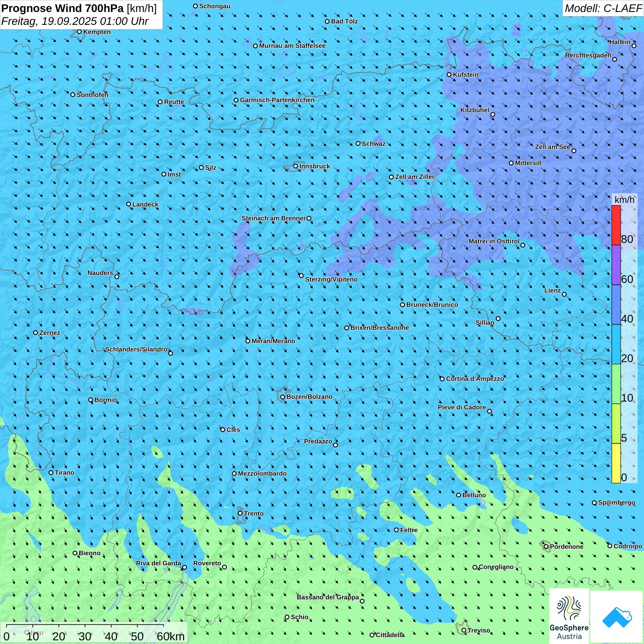Click the Bozen/Bolzano city marker
Image resolution: width=644 pixels, height=644 pixels.
tap(283, 397)
